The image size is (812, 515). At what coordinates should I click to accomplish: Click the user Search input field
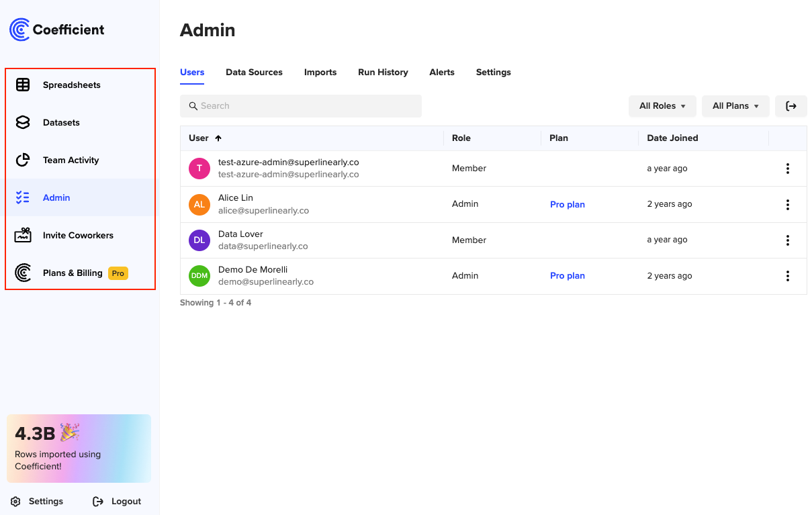300,106
